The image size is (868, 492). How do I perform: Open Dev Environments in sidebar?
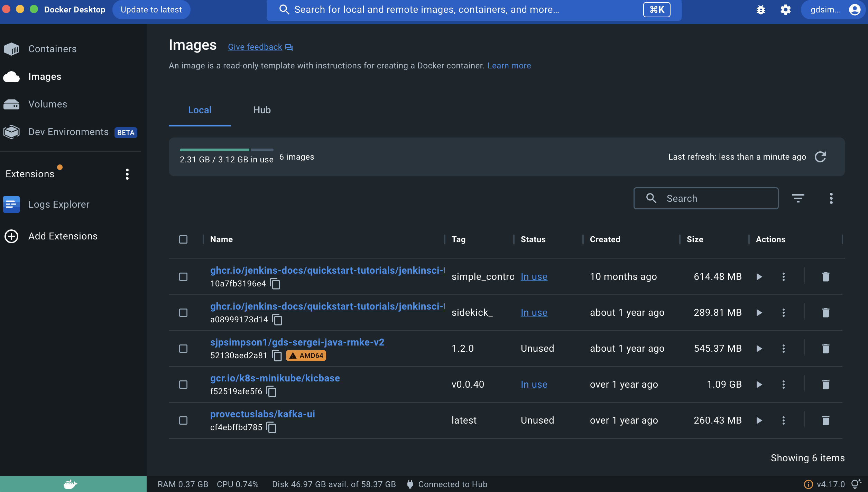point(68,132)
